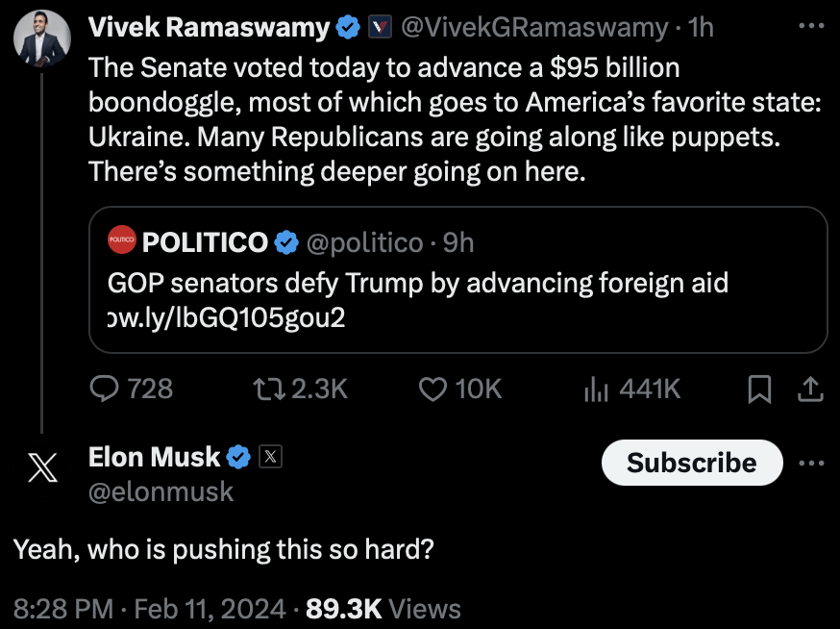Click Vivek Ramaswamy's blue verified badge
Screen dimensions: 840x629
click(347, 29)
